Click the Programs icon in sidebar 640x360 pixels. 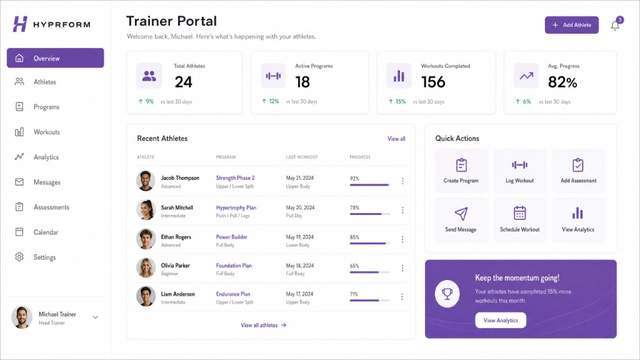pos(19,107)
